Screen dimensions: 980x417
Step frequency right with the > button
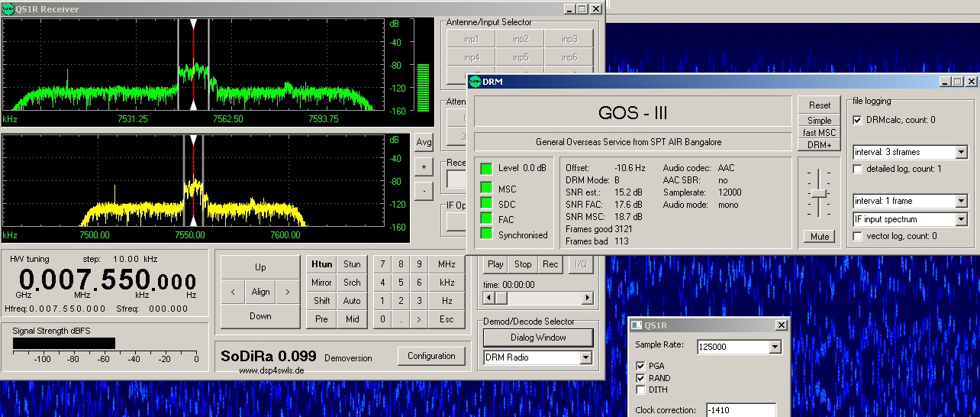point(288,292)
